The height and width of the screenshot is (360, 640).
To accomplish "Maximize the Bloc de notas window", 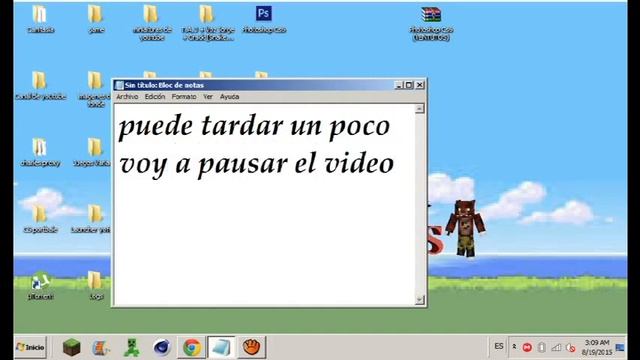I will (x=409, y=85).
